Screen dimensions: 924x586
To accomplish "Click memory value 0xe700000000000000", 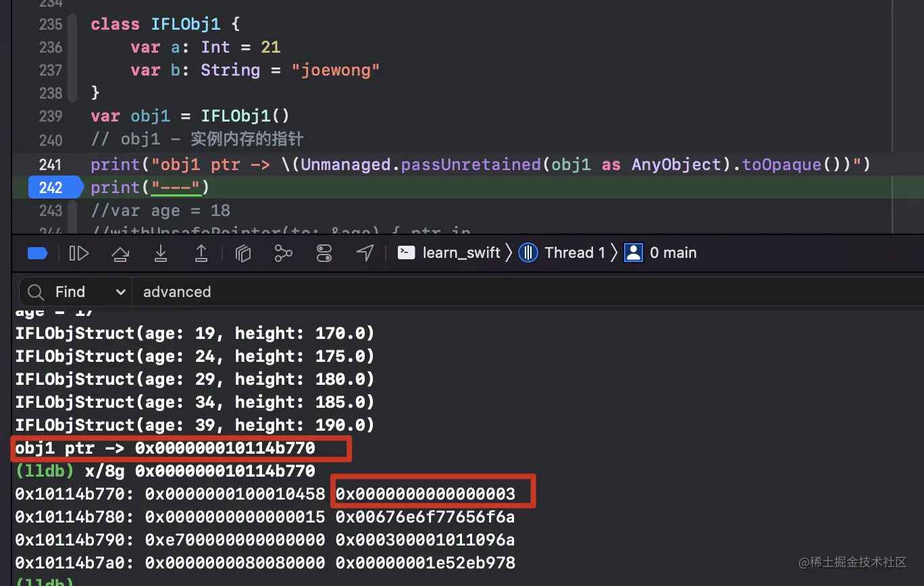I will (x=235, y=540).
